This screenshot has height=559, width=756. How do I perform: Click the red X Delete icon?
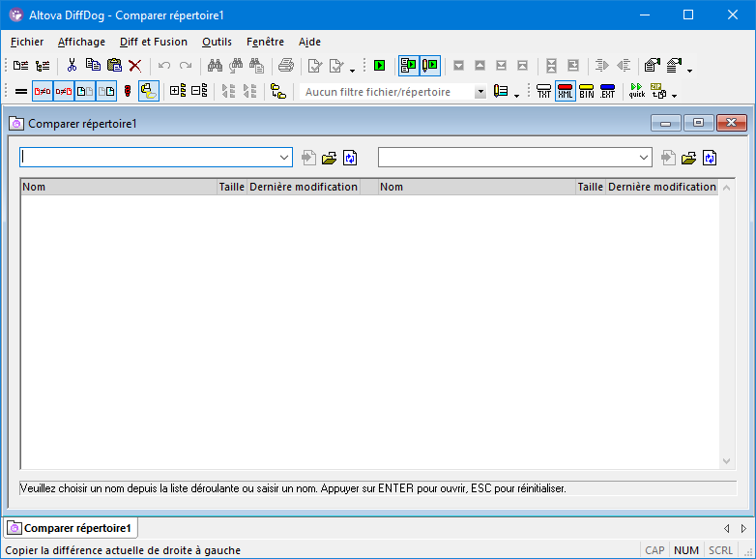click(x=135, y=66)
